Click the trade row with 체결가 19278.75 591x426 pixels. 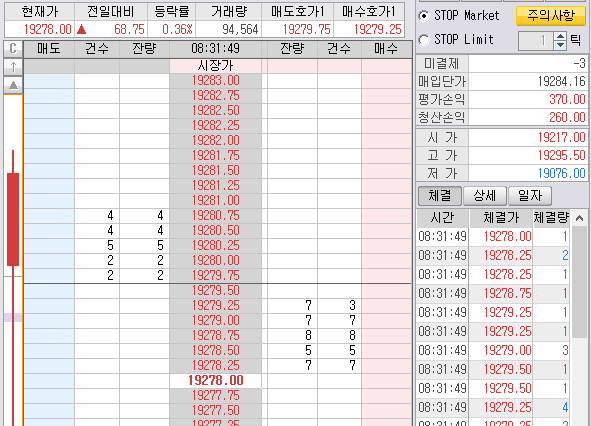point(493,293)
